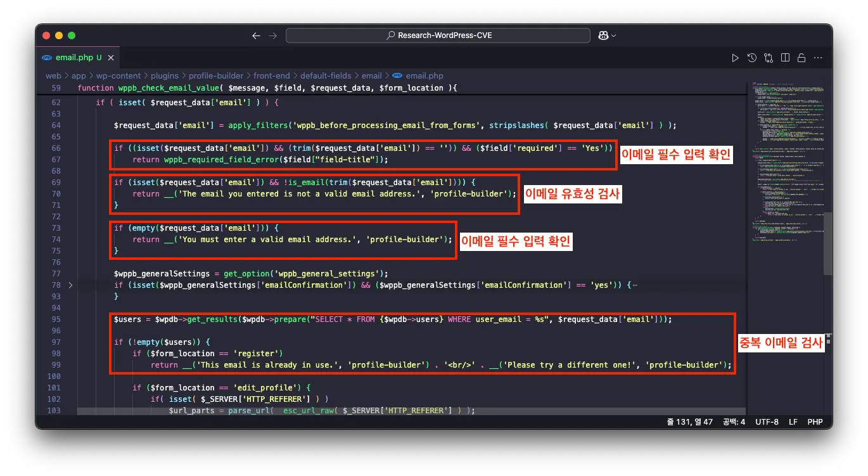
Task: Open the Copilot chat icon
Action: point(603,35)
